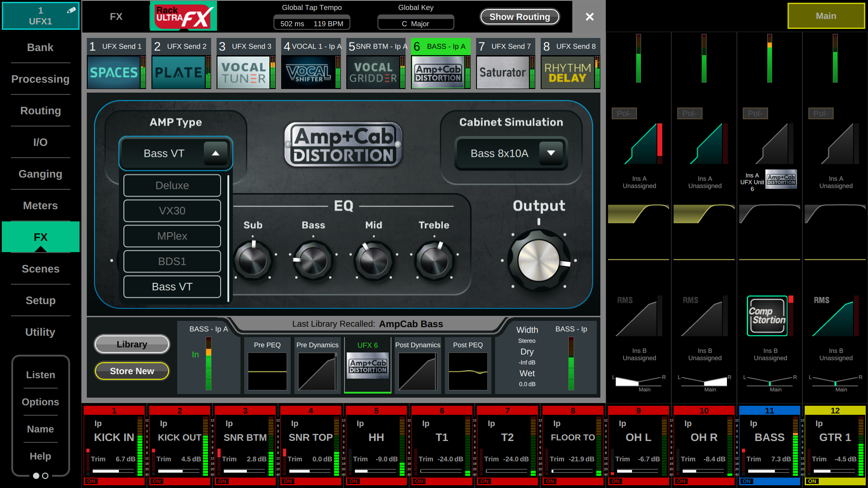Collapse the AMP Type Bass VT dropdown
Viewport: 868px width, 488px height.
tap(216, 154)
